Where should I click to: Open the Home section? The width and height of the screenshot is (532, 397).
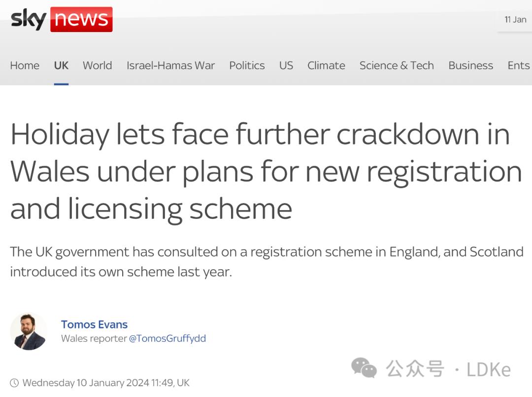25,66
